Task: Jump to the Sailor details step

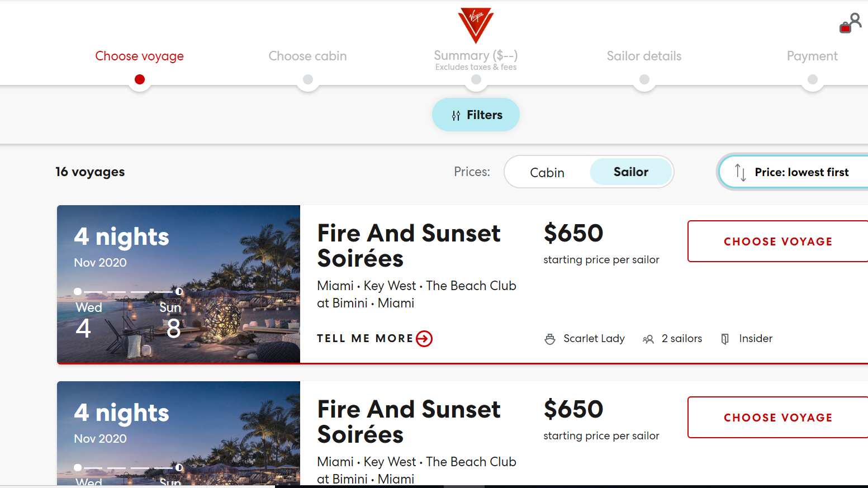Action: point(644,56)
